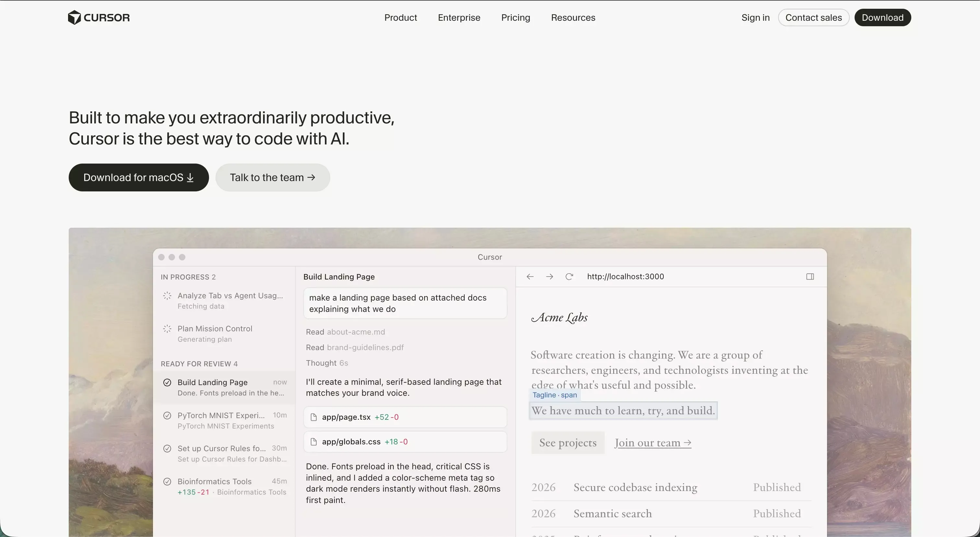Viewport: 980px width, 537px height.
Task: Click spinner icon beside Analyze Tab vs Agent Usage
Action: [167, 295]
